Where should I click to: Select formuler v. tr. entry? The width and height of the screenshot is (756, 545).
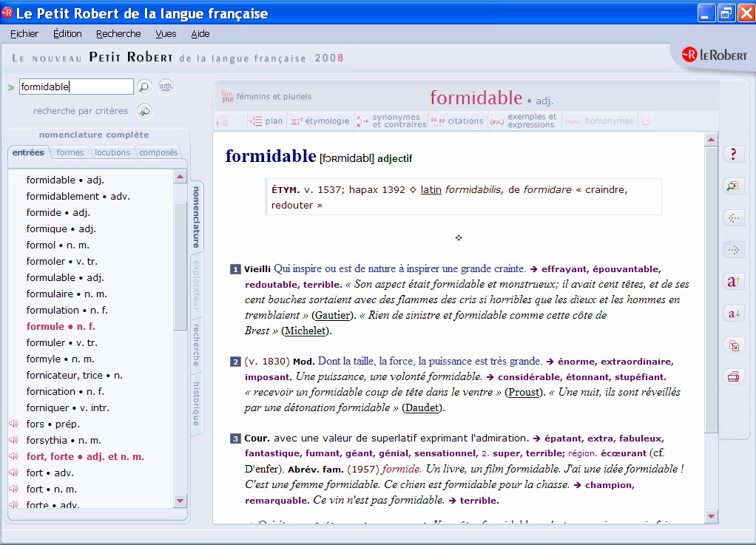[61, 342]
